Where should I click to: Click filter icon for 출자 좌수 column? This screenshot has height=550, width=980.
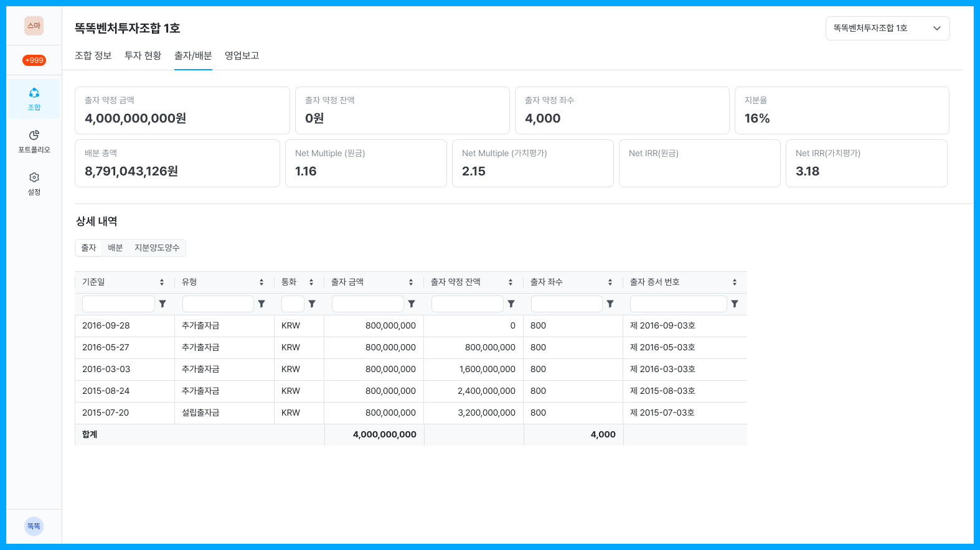pyautogui.click(x=610, y=304)
